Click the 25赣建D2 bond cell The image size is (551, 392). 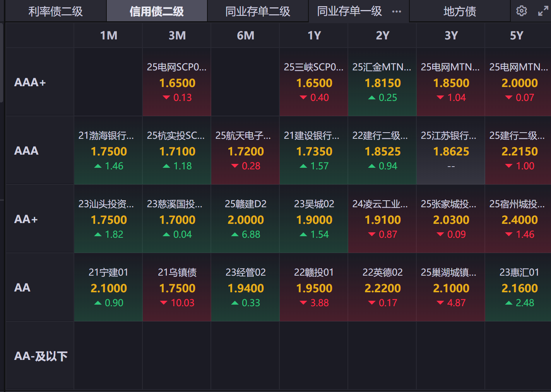coord(245,219)
